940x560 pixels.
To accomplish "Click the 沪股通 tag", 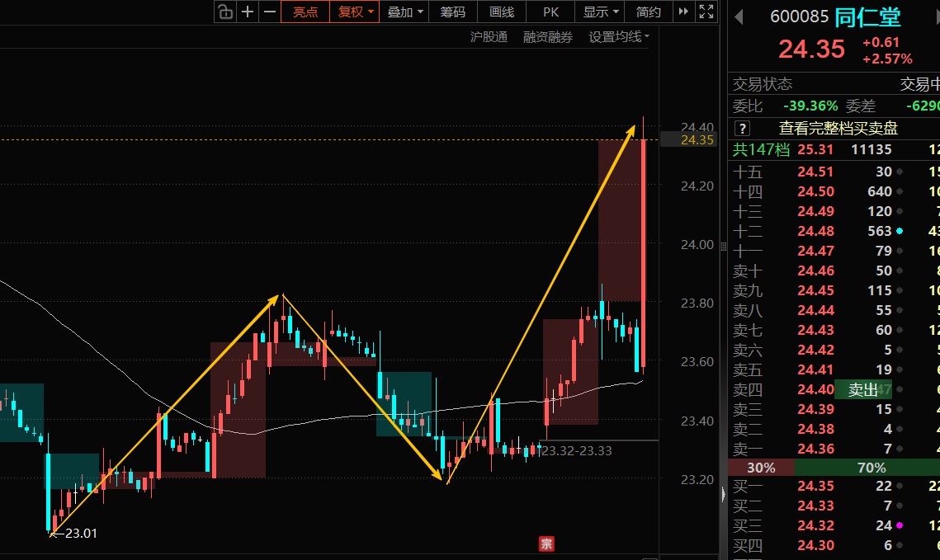I will click(489, 37).
